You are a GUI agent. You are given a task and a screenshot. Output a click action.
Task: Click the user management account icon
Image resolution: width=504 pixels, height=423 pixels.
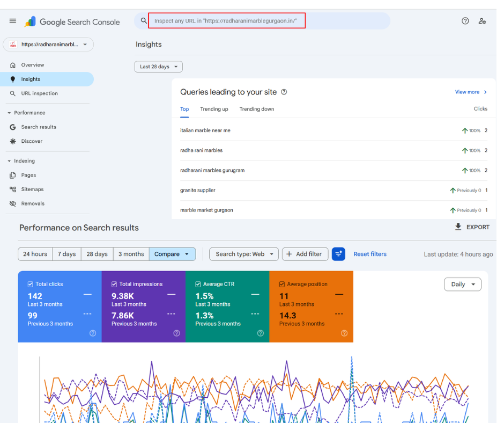(x=483, y=21)
